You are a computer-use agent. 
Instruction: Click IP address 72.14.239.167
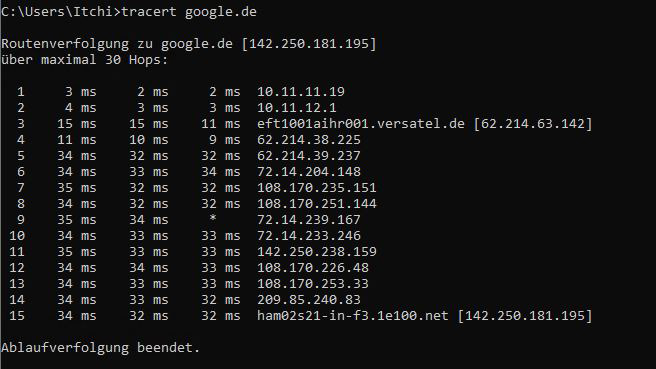309,220
